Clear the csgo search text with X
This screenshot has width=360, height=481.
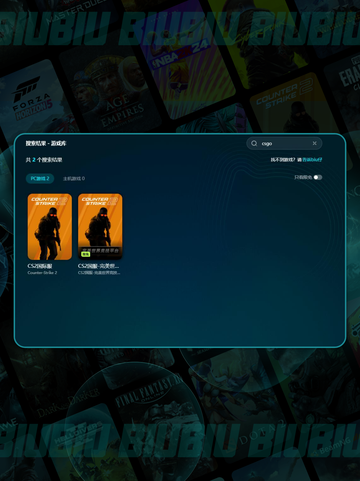click(314, 143)
